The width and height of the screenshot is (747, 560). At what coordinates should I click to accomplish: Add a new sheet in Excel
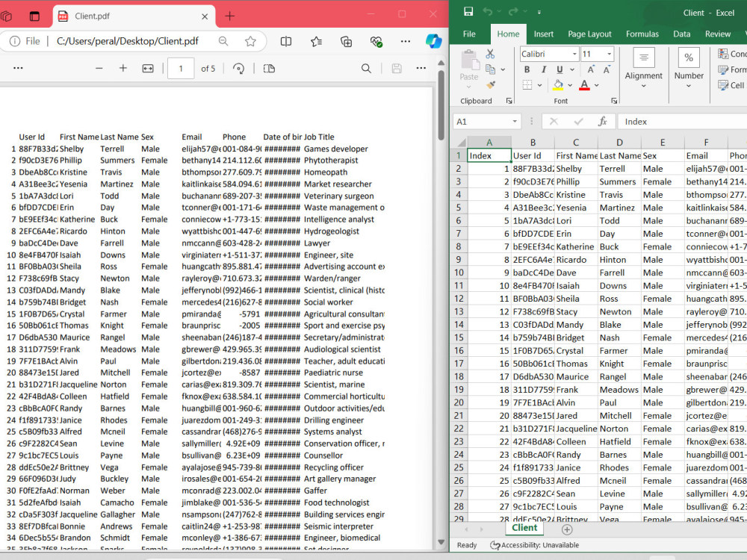coord(567,529)
